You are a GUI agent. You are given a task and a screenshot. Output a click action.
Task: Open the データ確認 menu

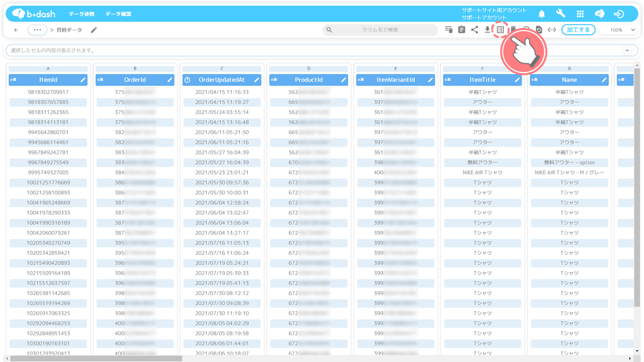tap(118, 14)
